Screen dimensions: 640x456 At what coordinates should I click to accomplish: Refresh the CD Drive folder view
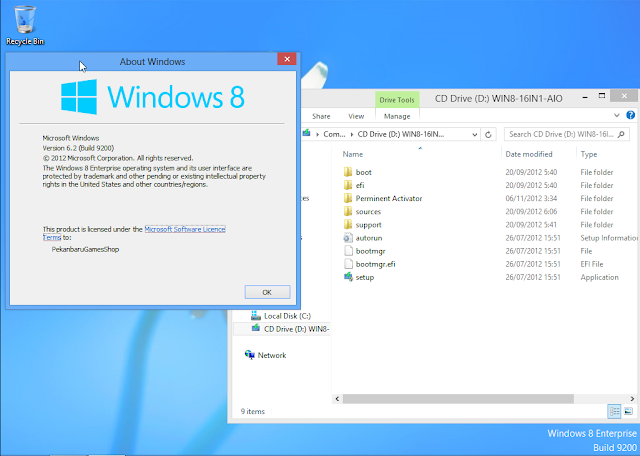(488, 134)
